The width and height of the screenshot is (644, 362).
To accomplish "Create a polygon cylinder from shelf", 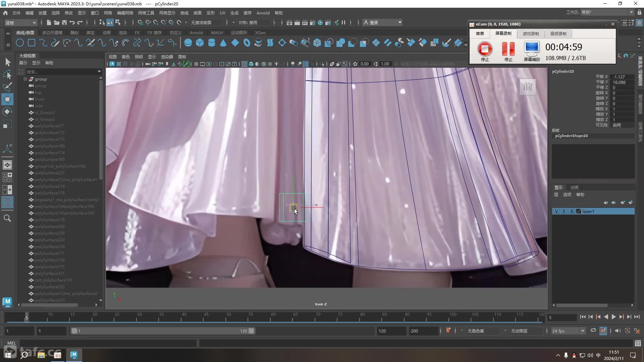I will coord(212,43).
